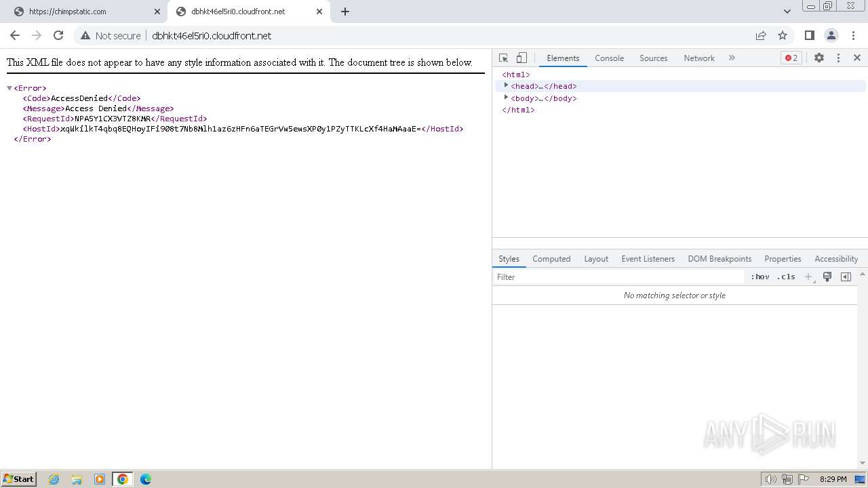Open File Explorer from taskbar
Image resolution: width=868 pixels, height=488 pixels.
click(77, 479)
